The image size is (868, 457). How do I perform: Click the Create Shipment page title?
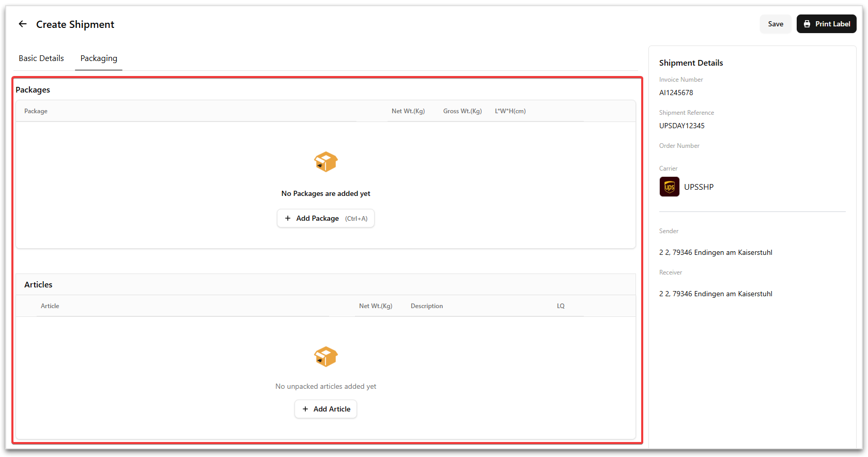[75, 24]
